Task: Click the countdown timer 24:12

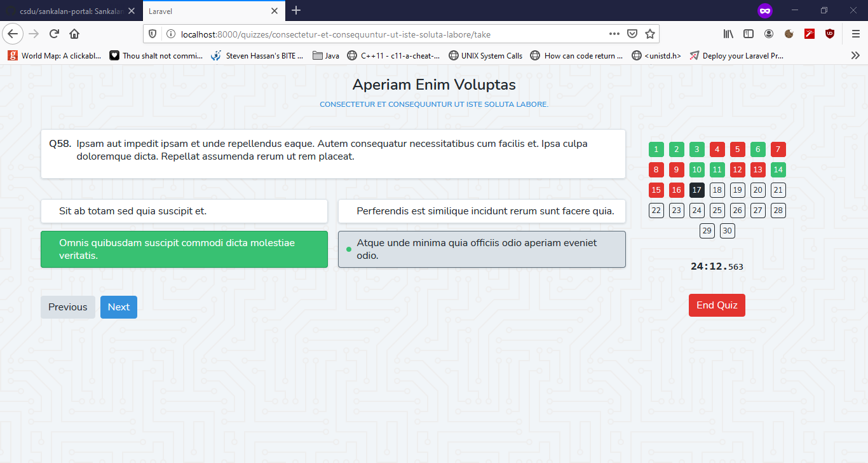Action: (x=717, y=266)
